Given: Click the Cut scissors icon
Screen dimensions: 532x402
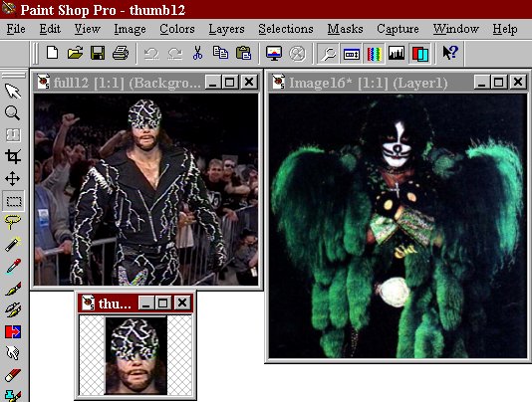Looking at the screenshot, I should pos(197,53).
